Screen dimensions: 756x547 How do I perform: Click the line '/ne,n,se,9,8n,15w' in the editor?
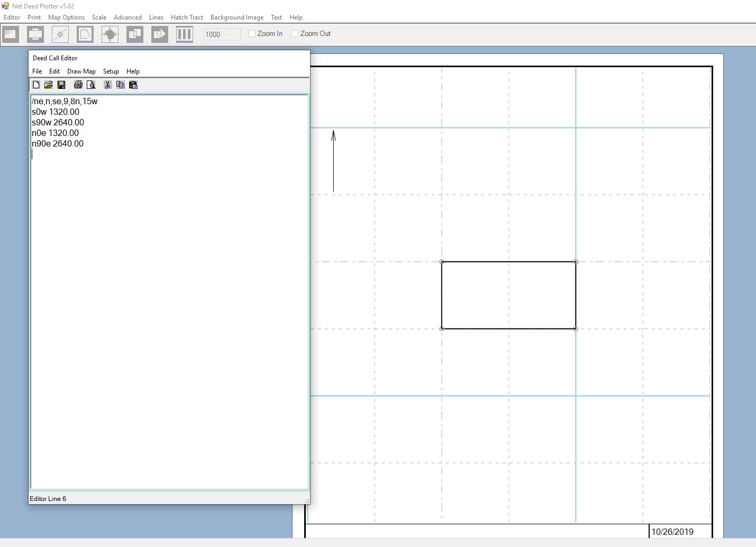65,101
